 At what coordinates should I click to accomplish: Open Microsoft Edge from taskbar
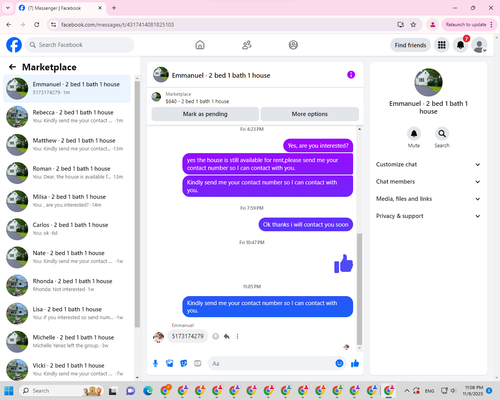coord(148,391)
